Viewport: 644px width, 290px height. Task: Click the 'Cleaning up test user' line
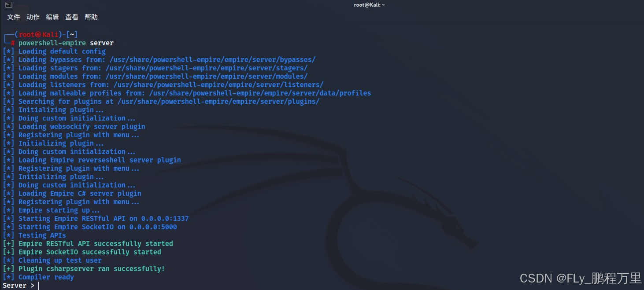click(x=52, y=261)
